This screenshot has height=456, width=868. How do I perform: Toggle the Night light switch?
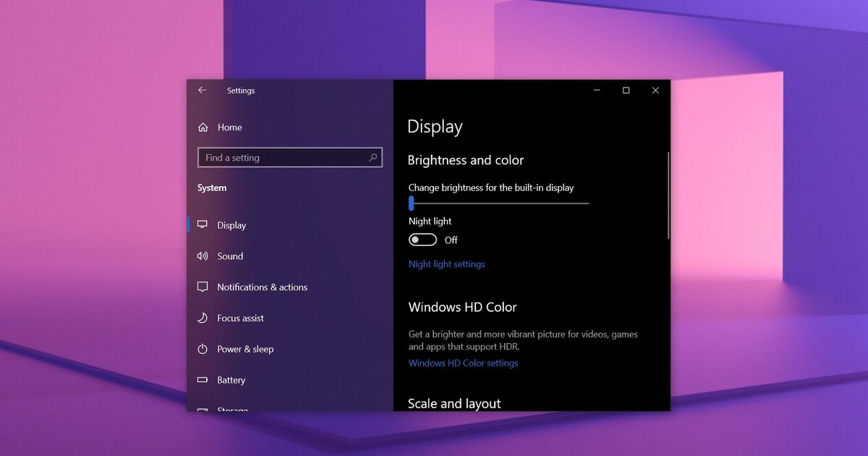(422, 240)
